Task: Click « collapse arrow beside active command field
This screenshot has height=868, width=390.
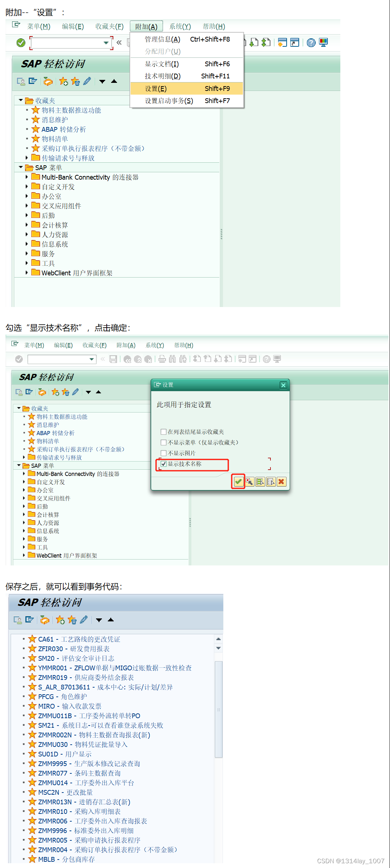Action: pyautogui.click(x=119, y=43)
